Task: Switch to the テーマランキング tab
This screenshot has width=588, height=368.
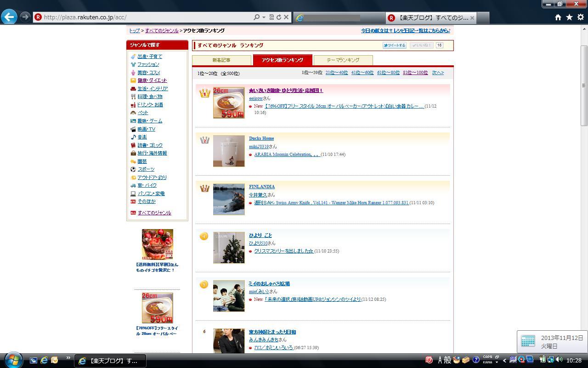Action: pyautogui.click(x=343, y=60)
